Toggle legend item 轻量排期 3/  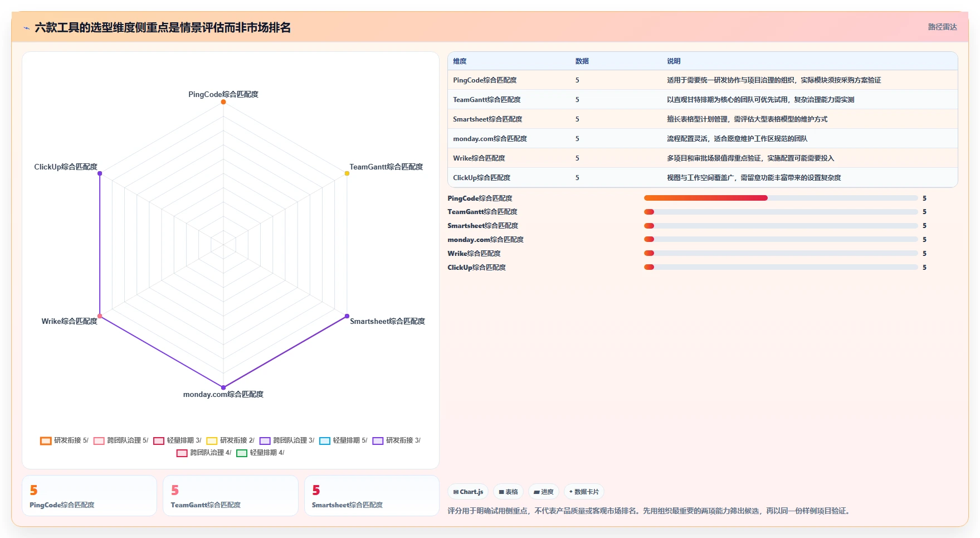(x=177, y=440)
